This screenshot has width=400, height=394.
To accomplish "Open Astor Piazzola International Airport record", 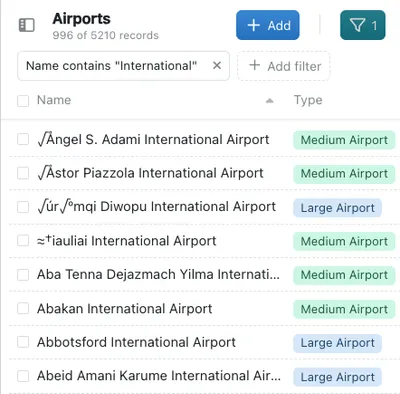I will 151,173.
